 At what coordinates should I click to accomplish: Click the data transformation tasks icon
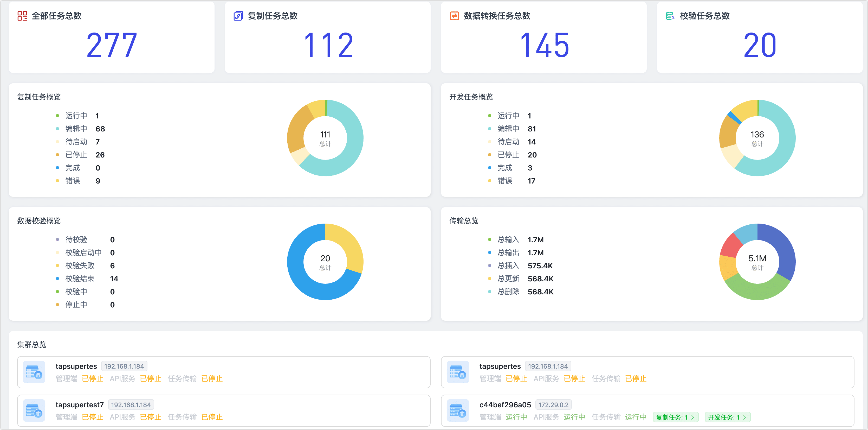point(454,16)
